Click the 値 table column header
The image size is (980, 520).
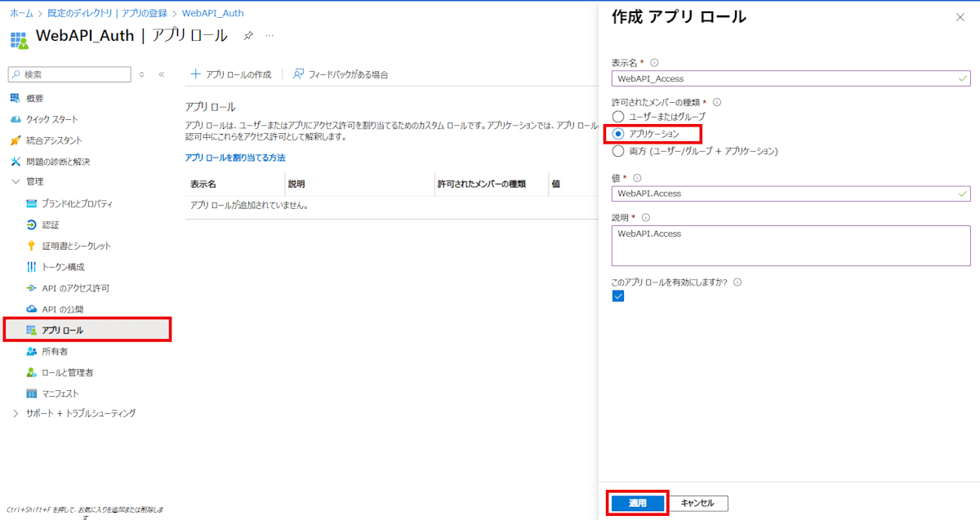point(556,184)
